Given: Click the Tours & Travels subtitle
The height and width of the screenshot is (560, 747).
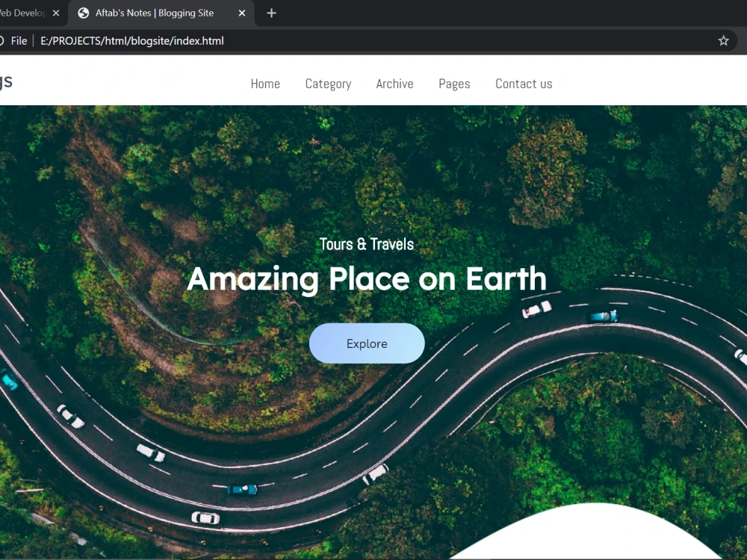Looking at the screenshot, I should point(366,244).
